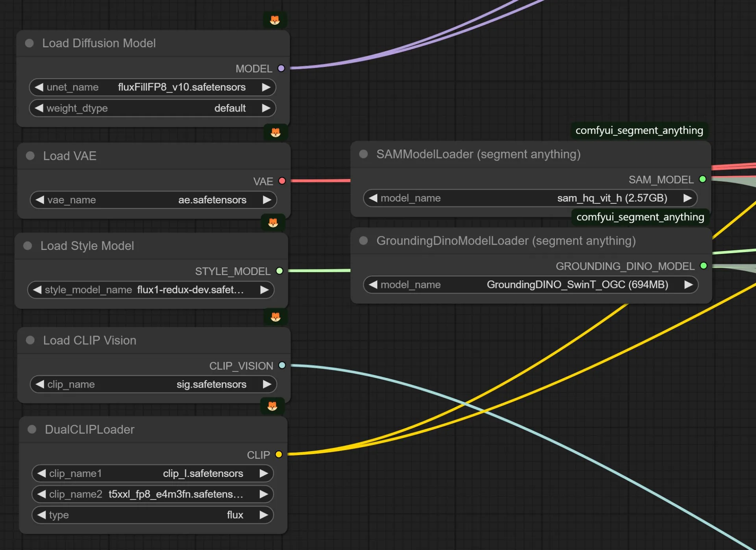Open the weight_dtype dropdown set to default
This screenshot has height=550, width=756.
tap(152, 108)
